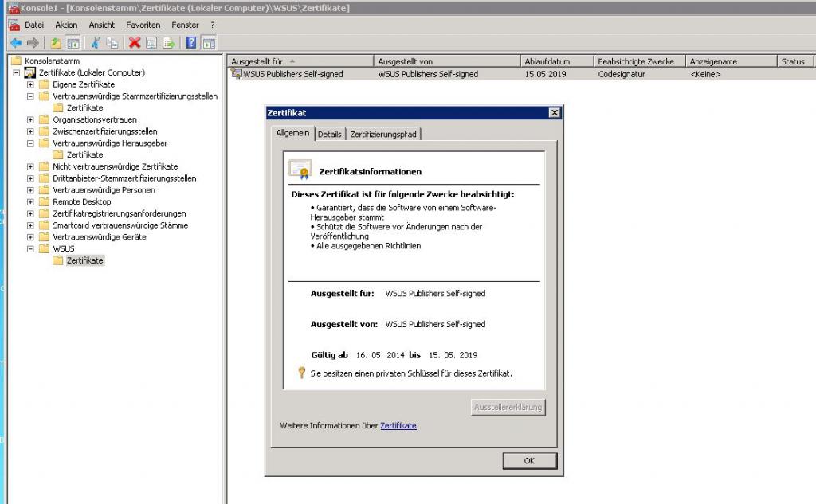Select Zertifikate under Vertrauenswürdige Herausgeber
The width and height of the screenshot is (816, 504).
point(84,155)
